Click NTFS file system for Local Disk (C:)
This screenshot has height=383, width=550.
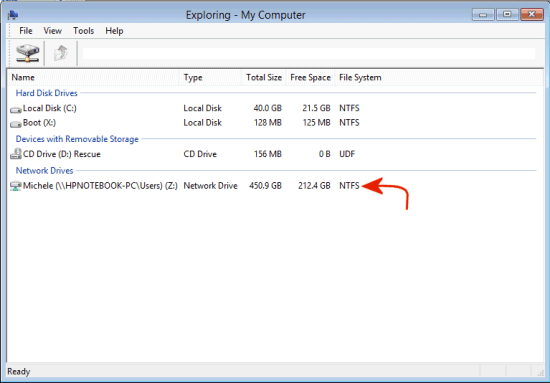pyautogui.click(x=349, y=108)
